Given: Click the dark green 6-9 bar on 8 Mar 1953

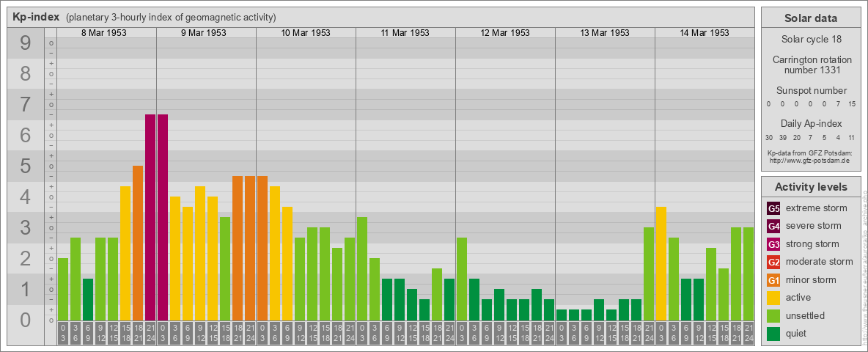Looking at the screenshot, I should (88, 299).
